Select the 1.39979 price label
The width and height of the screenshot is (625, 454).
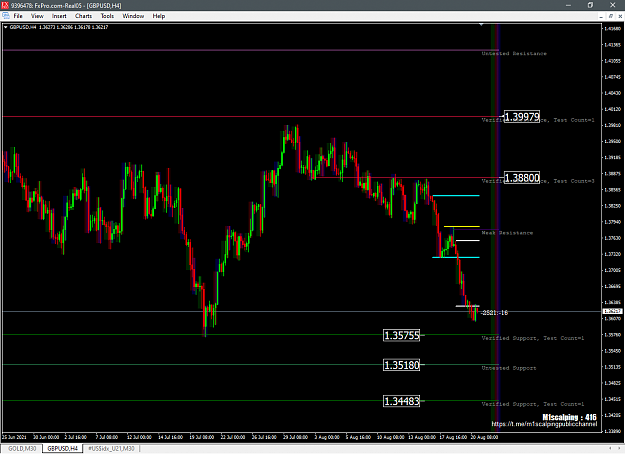click(x=522, y=117)
